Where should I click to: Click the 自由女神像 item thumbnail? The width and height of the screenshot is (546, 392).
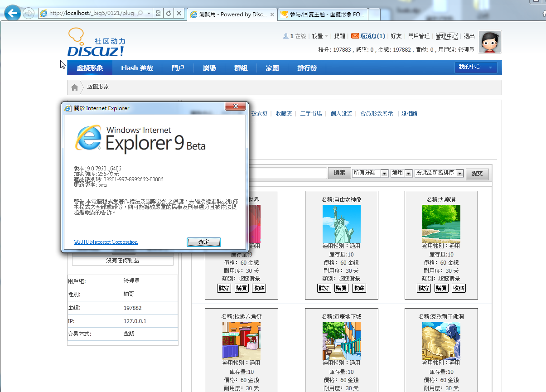[x=342, y=224]
